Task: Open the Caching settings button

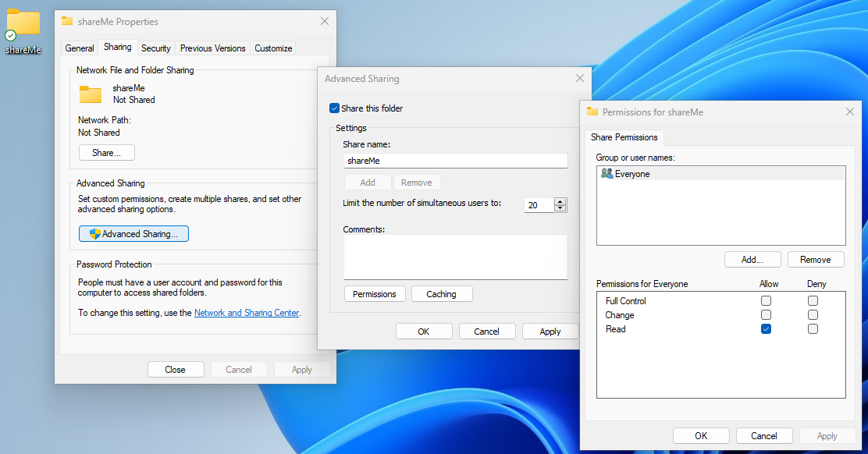Action: [x=441, y=294]
